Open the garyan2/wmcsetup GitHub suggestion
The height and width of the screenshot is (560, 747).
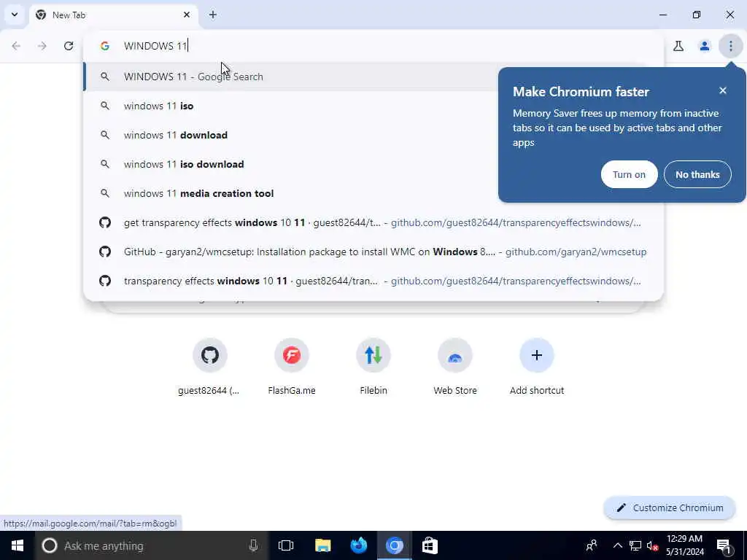click(373, 252)
